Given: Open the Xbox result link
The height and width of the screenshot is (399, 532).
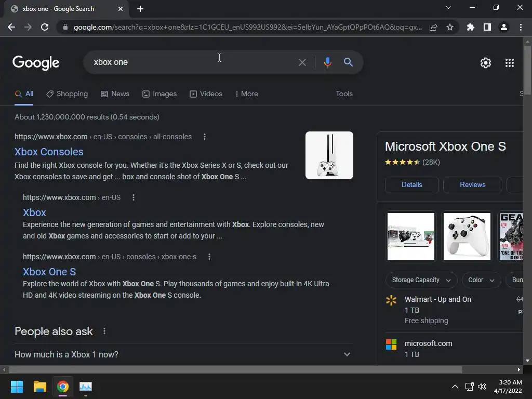Looking at the screenshot, I should pos(34,212).
